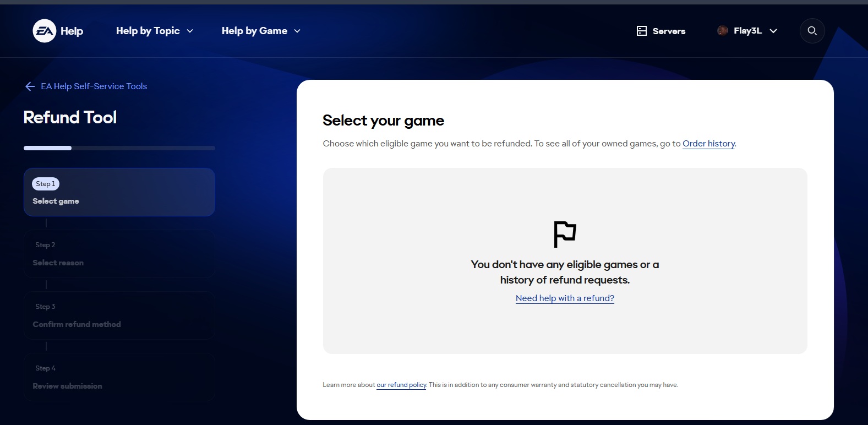Screen dimensions: 868x425
Task: Open the Help by Topic menu
Action: click(155, 31)
